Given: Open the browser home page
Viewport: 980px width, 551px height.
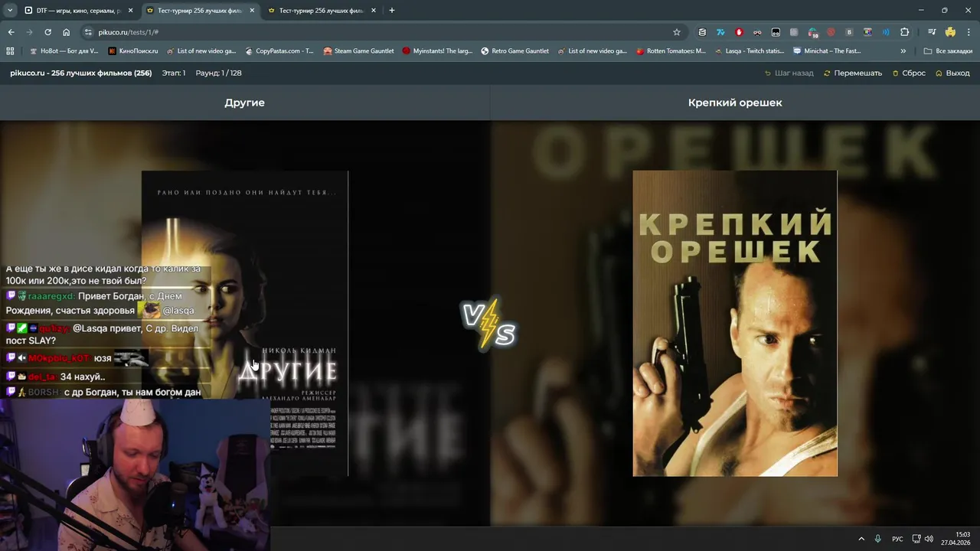Looking at the screenshot, I should pyautogui.click(x=66, y=32).
